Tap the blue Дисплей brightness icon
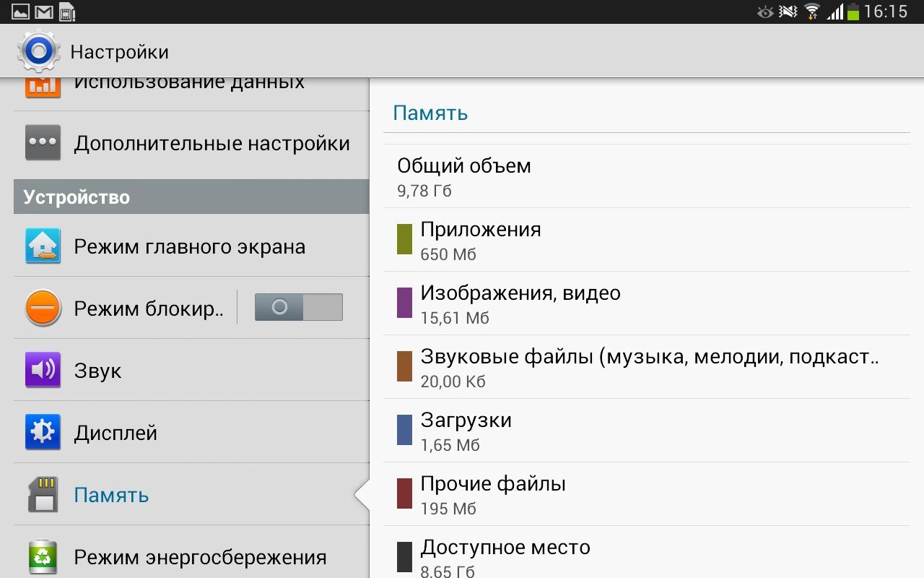 (x=43, y=433)
